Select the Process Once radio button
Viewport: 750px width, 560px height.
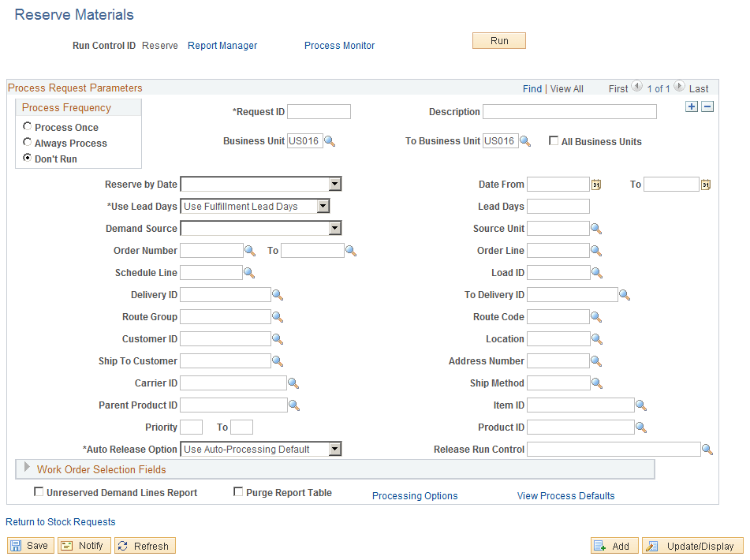coord(27,125)
